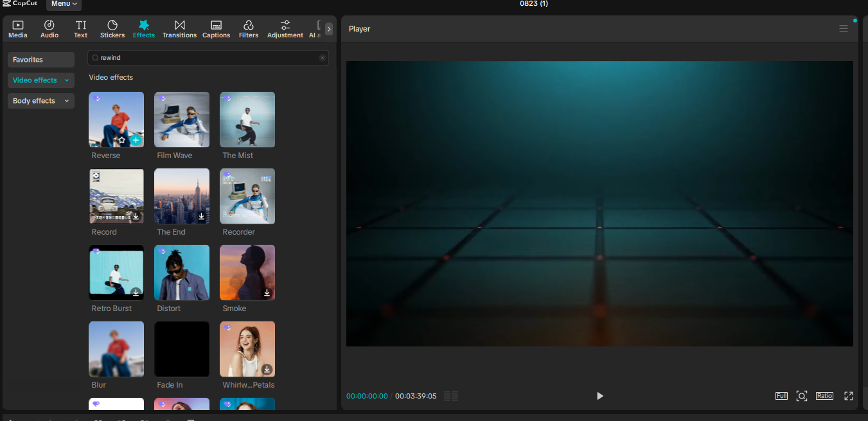Download the Retro Burst effect
The width and height of the screenshot is (868, 421).
136,293
